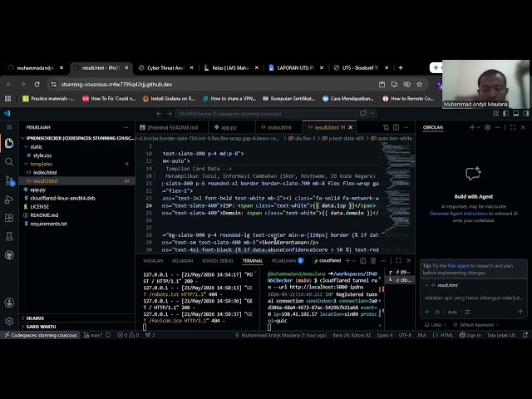Image resolution: width=532 pixels, height=399 pixels.
Task: Open chat settings gear icon
Action: pos(488,127)
